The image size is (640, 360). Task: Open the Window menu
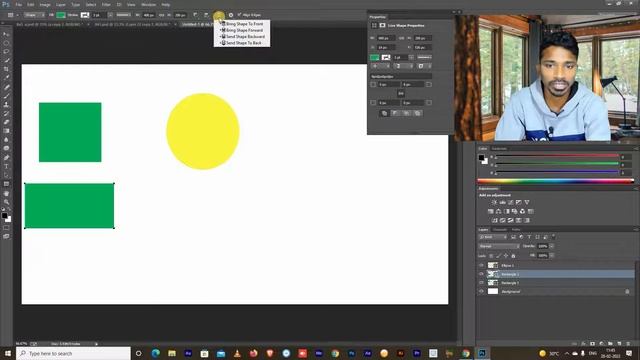click(x=148, y=4)
